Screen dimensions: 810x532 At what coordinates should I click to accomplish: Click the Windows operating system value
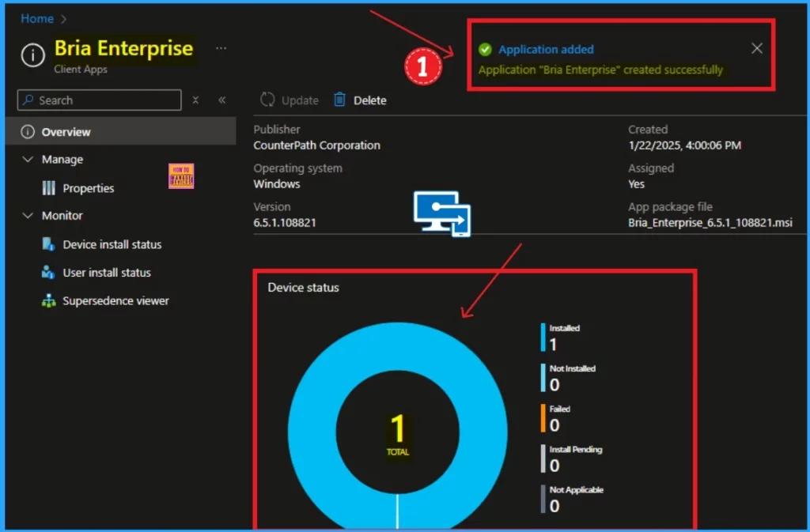coord(276,184)
